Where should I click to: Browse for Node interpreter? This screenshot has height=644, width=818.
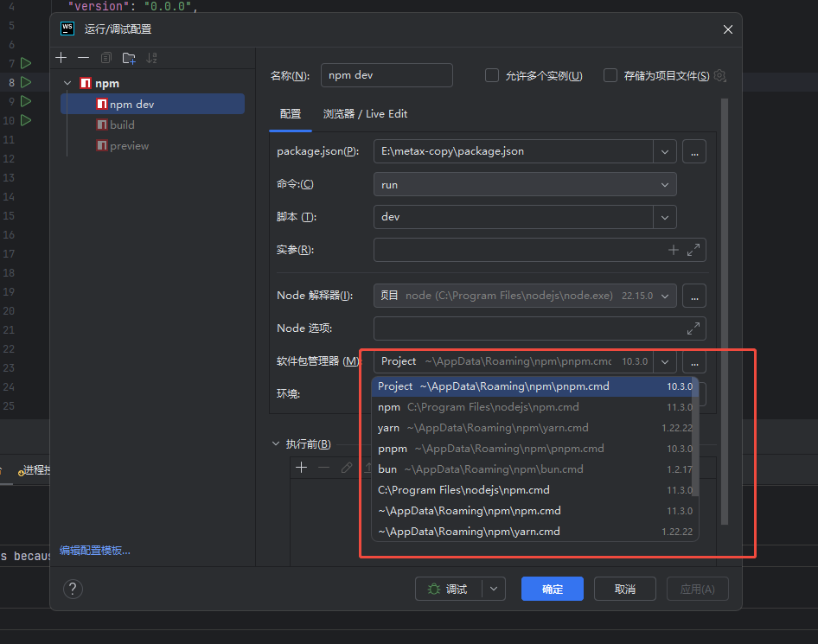tap(694, 296)
